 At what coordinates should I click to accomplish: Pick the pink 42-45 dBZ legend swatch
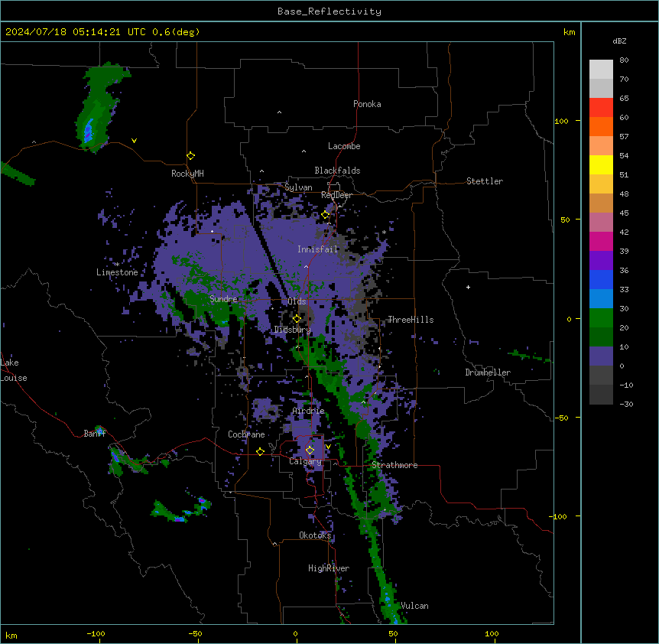pyautogui.click(x=601, y=223)
